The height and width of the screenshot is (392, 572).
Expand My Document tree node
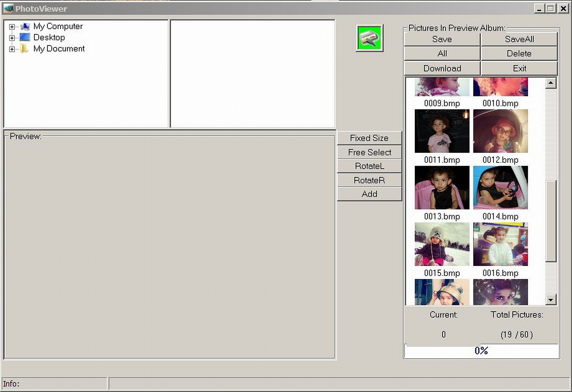click(12, 49)
